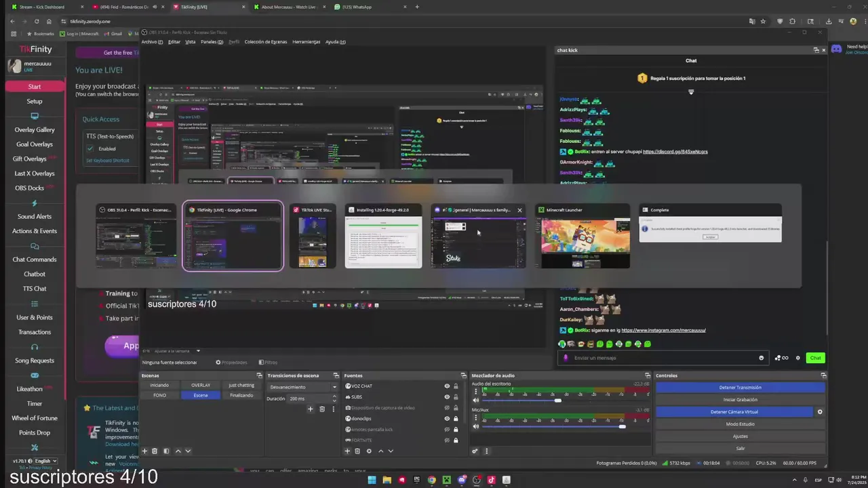Reload the TikFinity page in Chrome
This screenshot has width=868, height=488.
pos(37,21)
